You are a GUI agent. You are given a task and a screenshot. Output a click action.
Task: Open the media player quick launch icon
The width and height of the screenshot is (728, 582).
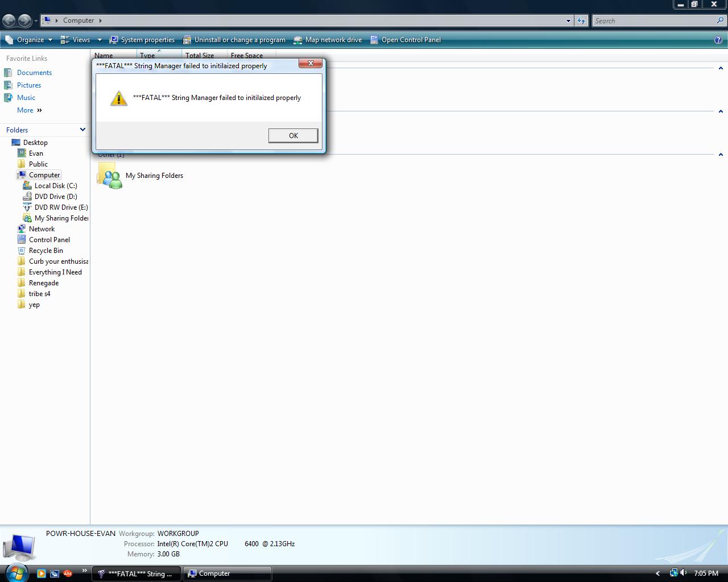41,573
